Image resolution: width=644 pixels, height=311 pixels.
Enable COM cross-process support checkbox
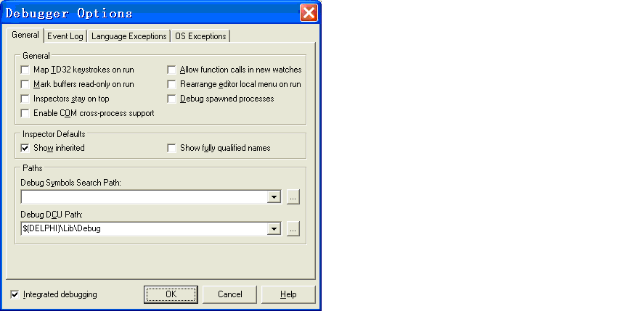pos(25,113)
